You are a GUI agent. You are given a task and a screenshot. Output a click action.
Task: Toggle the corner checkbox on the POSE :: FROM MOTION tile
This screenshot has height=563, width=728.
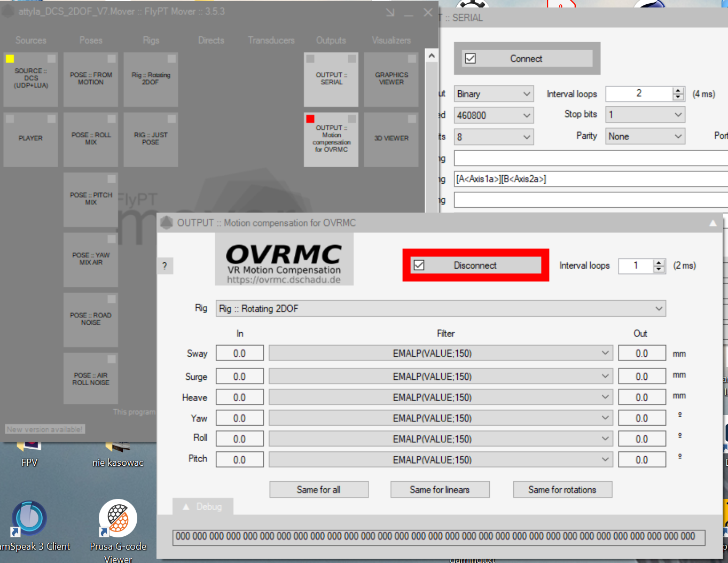tap(112, 59)
